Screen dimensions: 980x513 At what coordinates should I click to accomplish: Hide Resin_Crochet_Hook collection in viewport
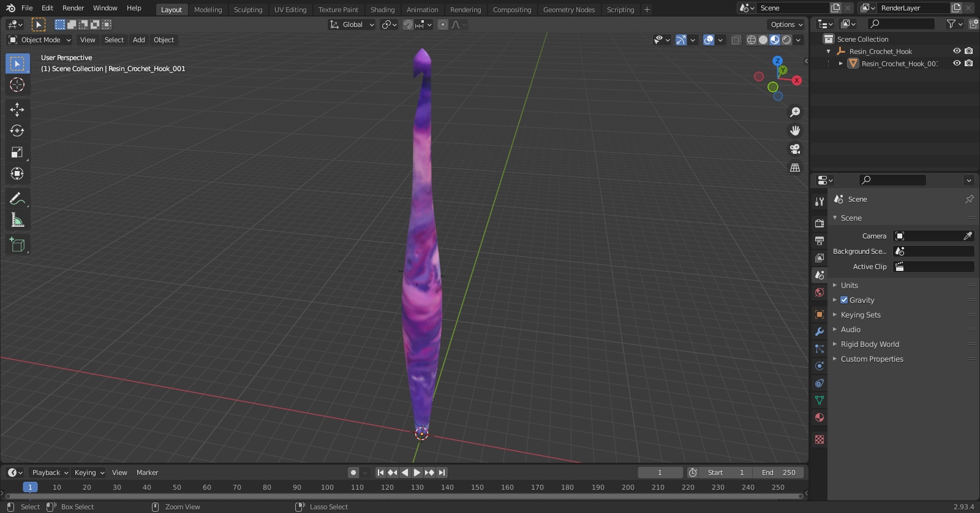coord(957,51)
